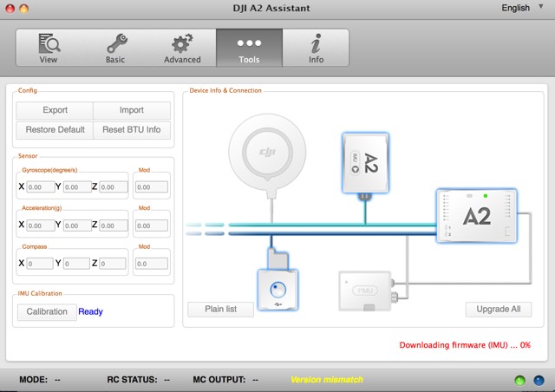Click Compass Mod value field
This screenshot has width=555, height=392.
pyautogui.click(x=152, y=264)
